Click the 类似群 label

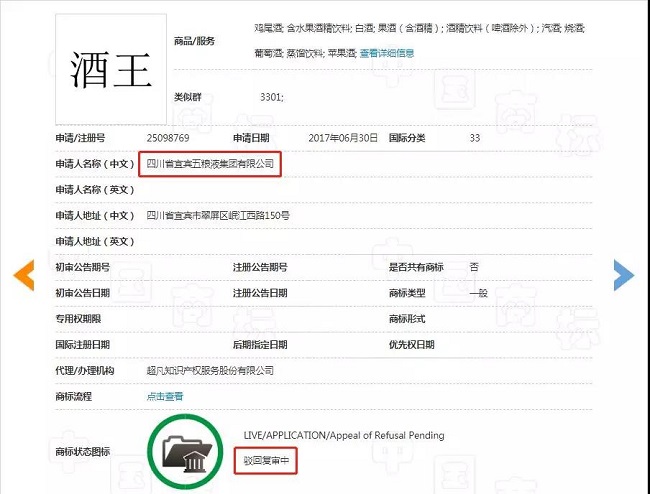pos(188,97)
